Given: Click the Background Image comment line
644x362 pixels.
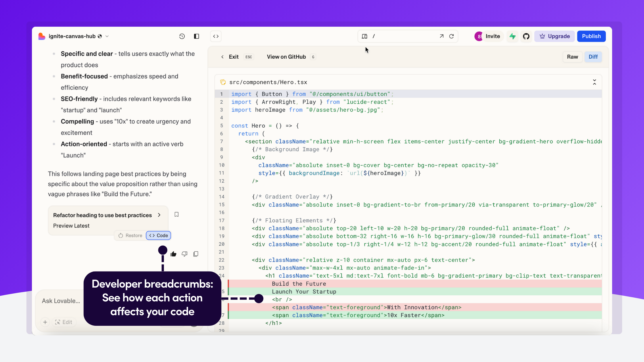Looking at the screenshot, I should click(292, 149).
